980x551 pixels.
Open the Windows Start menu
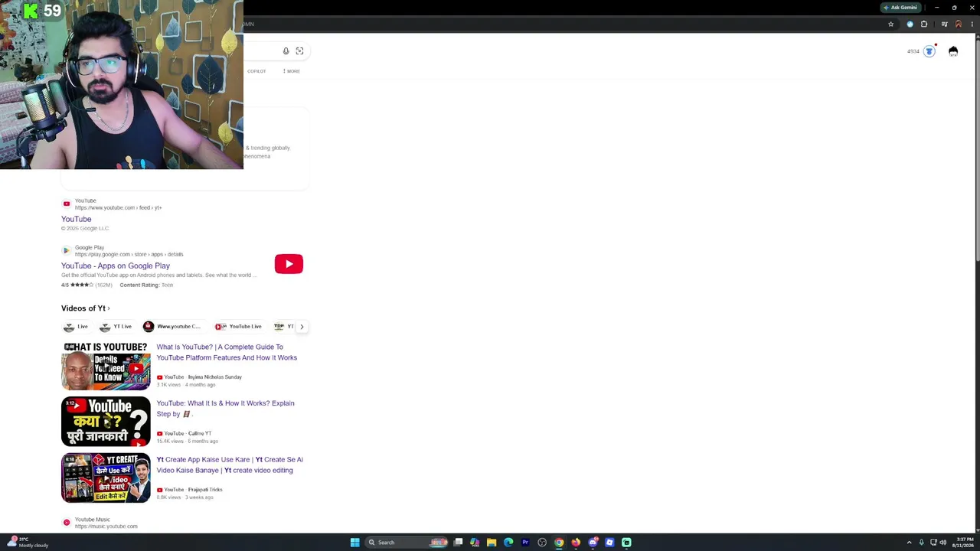tap(354, 543)
